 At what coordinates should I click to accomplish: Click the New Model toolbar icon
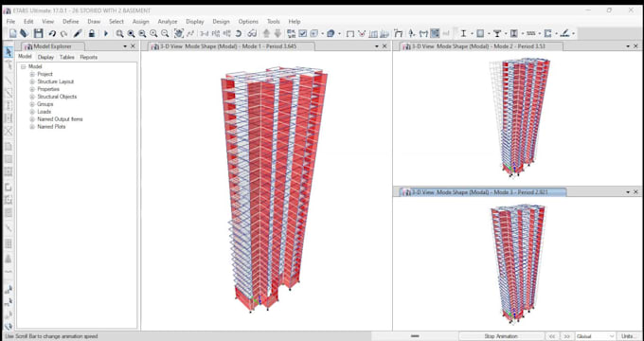click(x=12, y=34)
